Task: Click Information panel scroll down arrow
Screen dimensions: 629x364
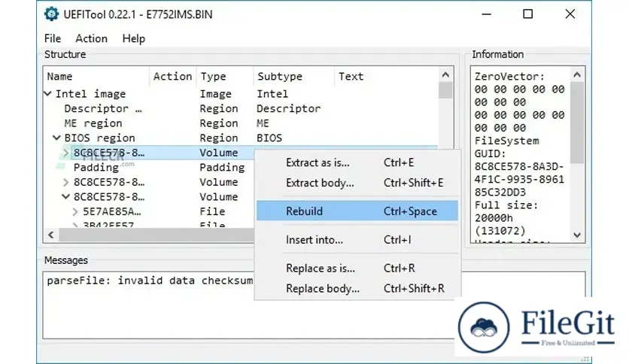Action: (x=577, y=235)
